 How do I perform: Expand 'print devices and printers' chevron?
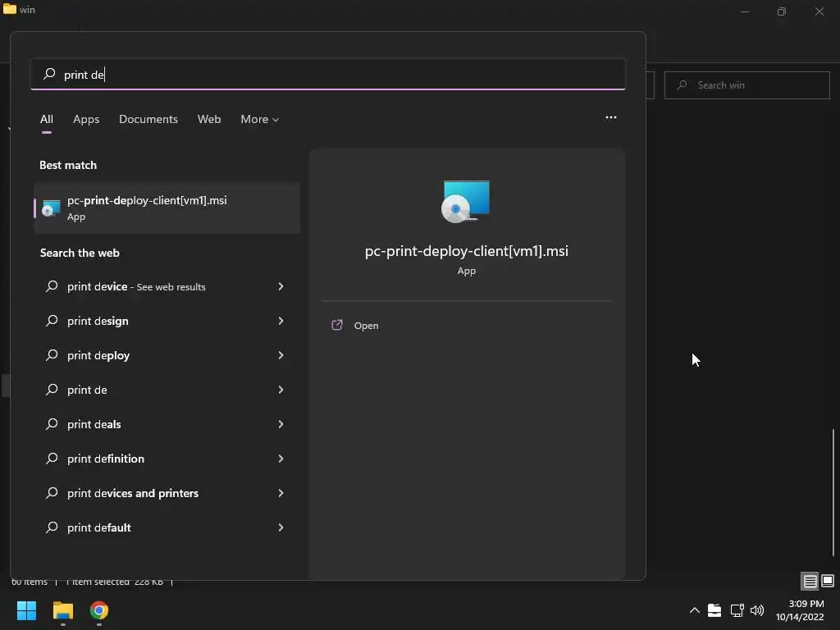tap(281, 493)
